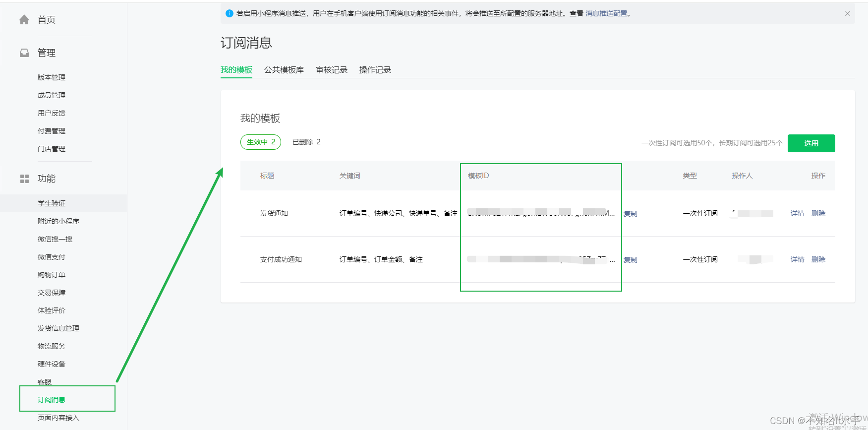868x430 pixels.
Task: Select 学生验证 in the sidebar
Action: pyautogui.click(x=52, y=203)
